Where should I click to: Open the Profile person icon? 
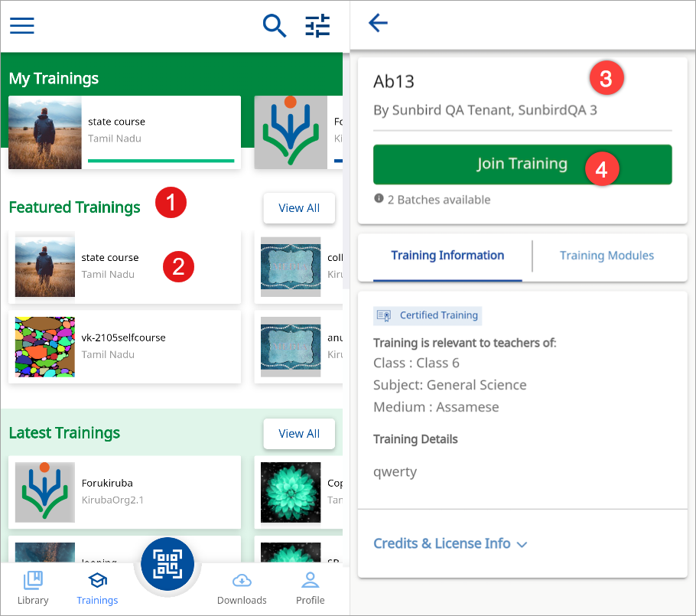pyautogui.click(x=310, y=581)
